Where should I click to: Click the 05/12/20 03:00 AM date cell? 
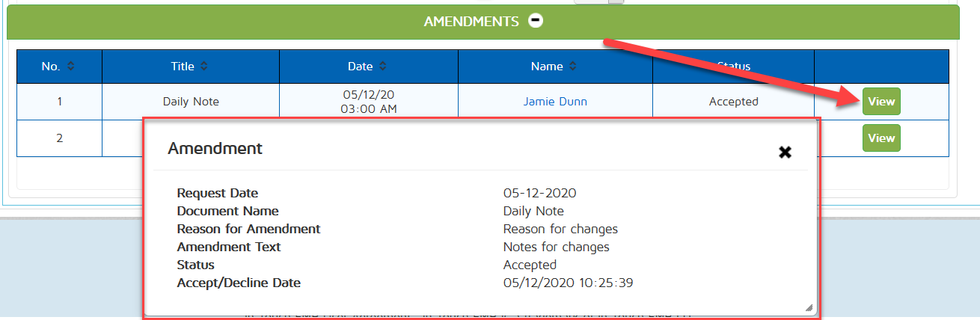point(369,102)
